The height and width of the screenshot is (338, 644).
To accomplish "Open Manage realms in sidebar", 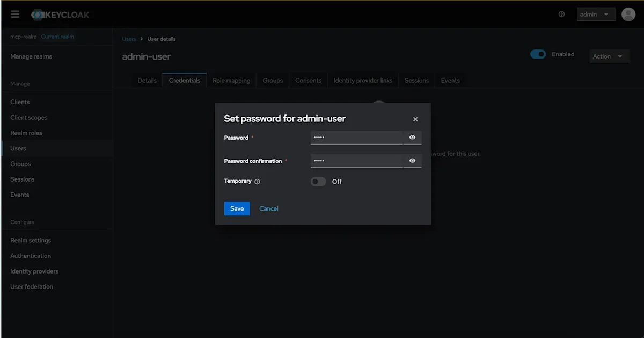I will point(56,56).
